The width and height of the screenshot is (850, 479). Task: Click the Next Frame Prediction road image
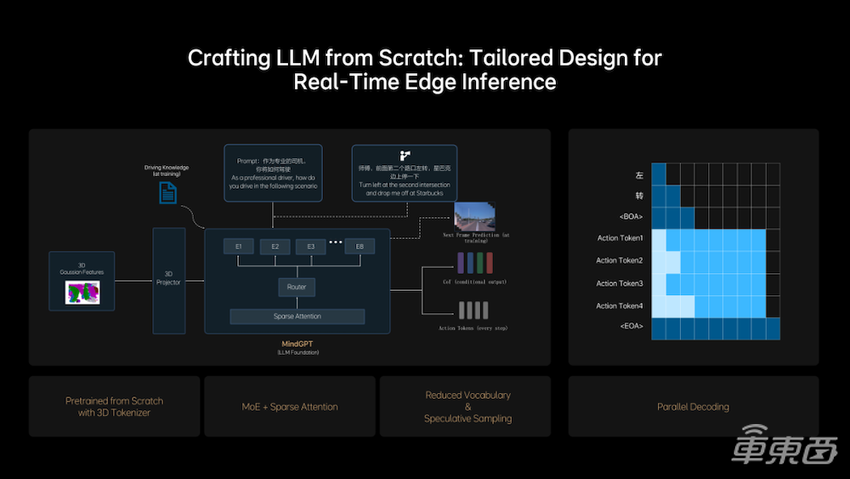(x=475, y=215)
